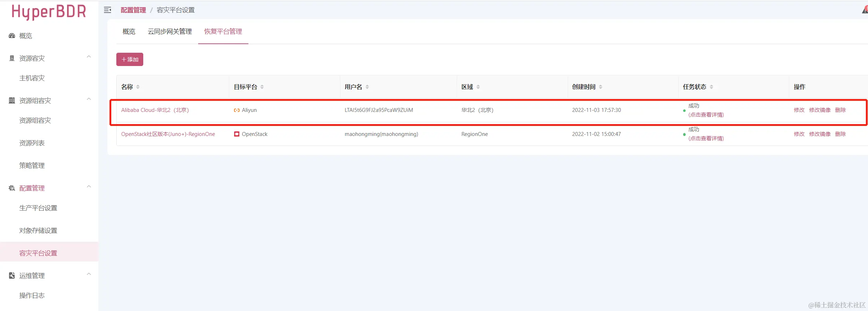The image size is (868, 311).
Task: Click the RegionOne region cell
Action: [475, 134]
